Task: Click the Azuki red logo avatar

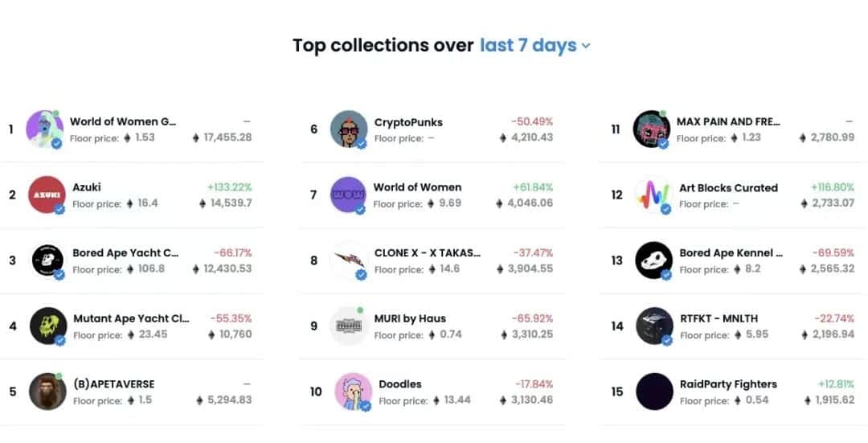Action: click(46, 195)
